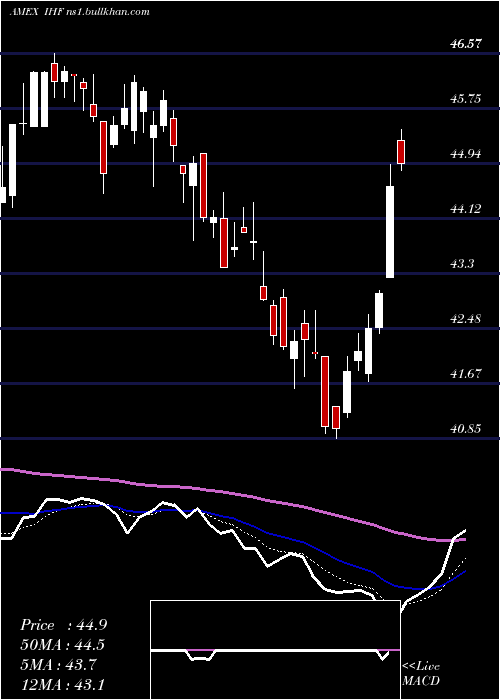Image resolution: width=500 pixels, height=700 pixels.
Task: Click the <<Live MACD label
Action: pyautogui.click(x=421, y=674)
